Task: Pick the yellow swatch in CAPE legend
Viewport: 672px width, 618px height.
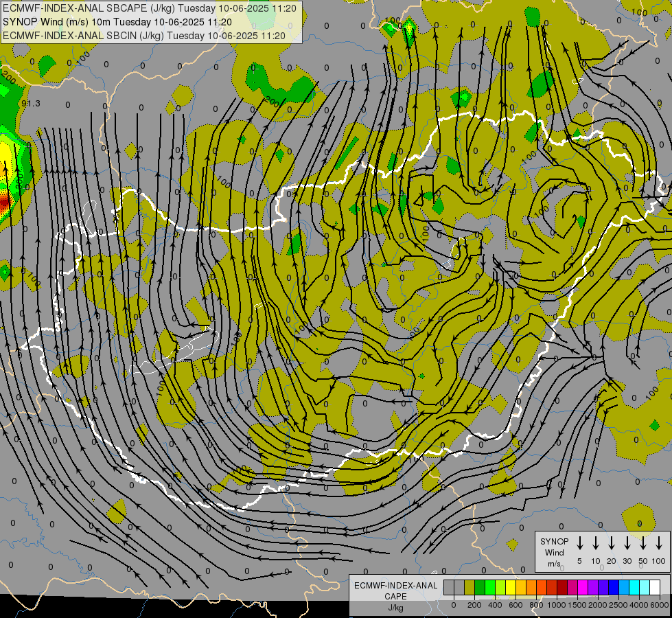Action: point(511,588)
